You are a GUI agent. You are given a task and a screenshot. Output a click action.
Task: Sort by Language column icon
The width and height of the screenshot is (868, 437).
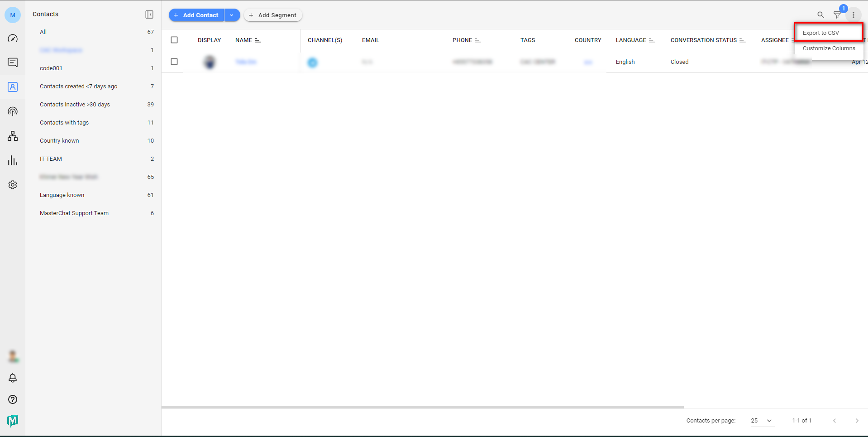652,40
